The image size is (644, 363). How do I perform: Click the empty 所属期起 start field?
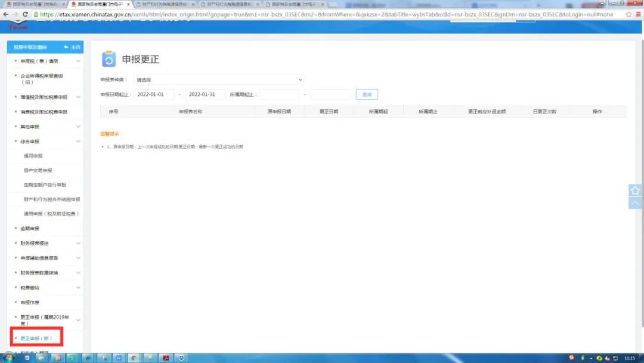click(279, 94)
